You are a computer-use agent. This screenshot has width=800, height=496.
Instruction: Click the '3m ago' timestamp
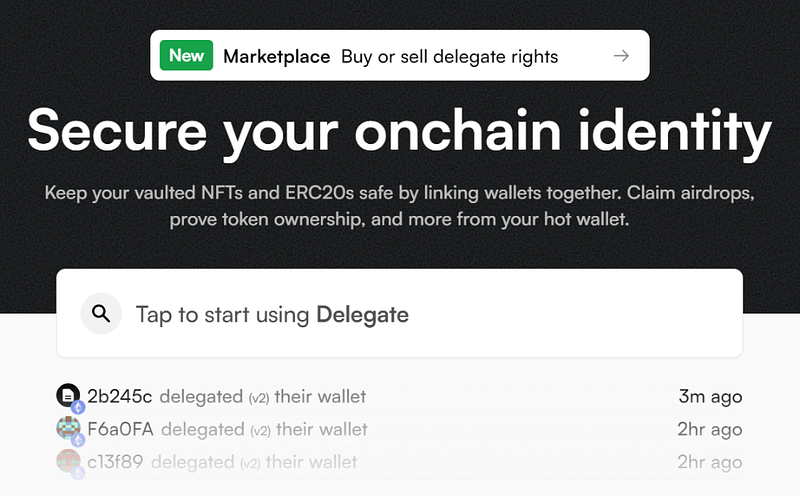[x=710, y=396]
